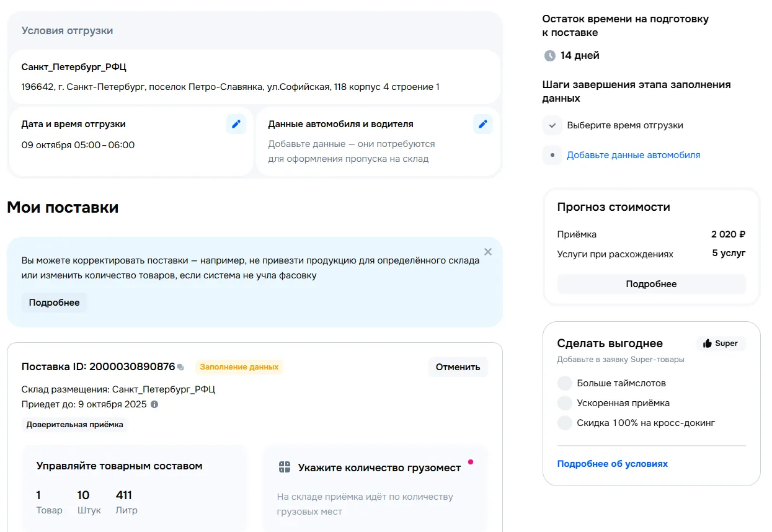Select the Больше таймслотов circle
Screen dimensions: 772x532
click(564, 383)
